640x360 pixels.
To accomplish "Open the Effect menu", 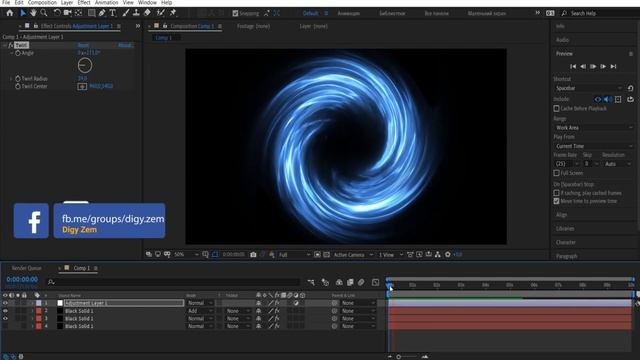I will [x=84, y=3].
